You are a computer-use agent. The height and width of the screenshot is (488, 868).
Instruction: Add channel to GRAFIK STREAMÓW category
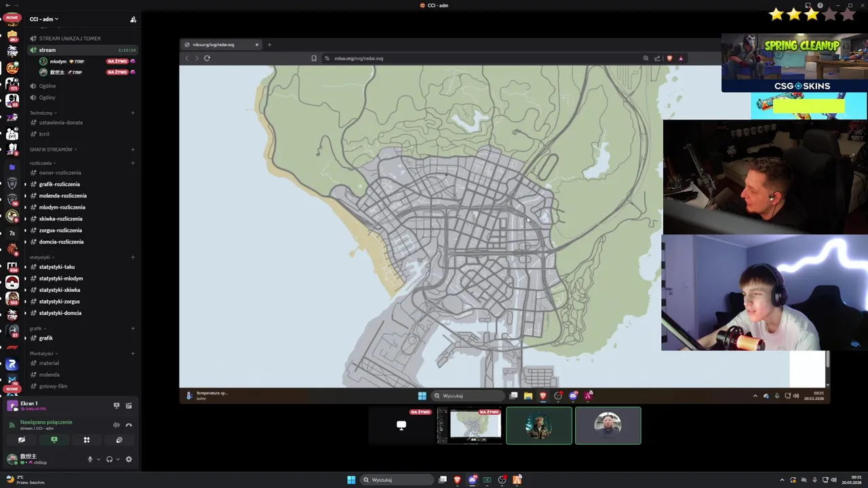(132, 150)
